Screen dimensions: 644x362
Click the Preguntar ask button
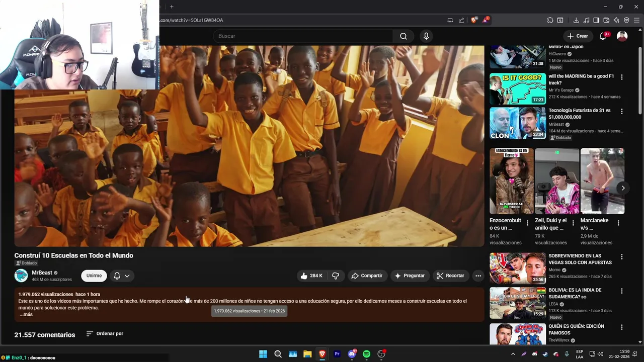[410, 276]
